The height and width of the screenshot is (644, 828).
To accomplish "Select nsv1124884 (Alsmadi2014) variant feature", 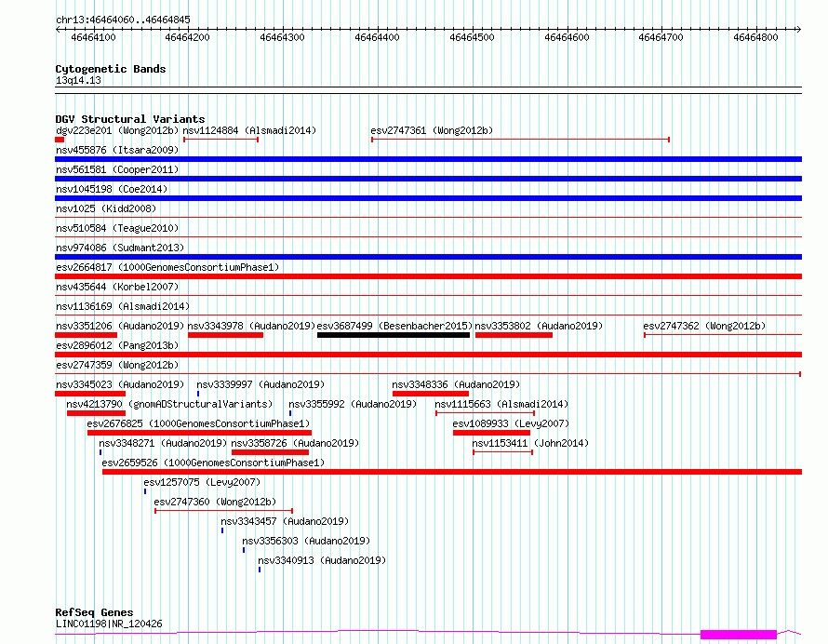I will pyautogui.click(x=220, y=140).
